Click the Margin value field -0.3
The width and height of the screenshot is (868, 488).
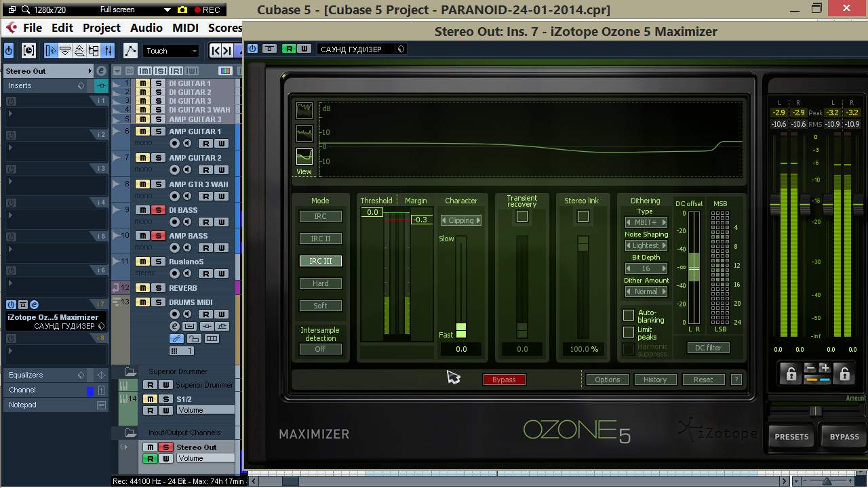coord(421,220)
